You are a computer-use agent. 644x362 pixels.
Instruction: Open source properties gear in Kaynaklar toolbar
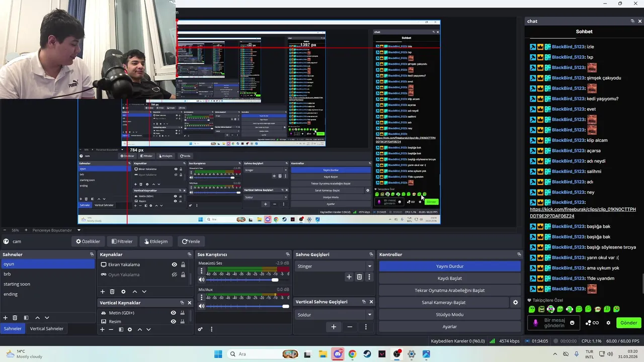[x=123, y=292]
